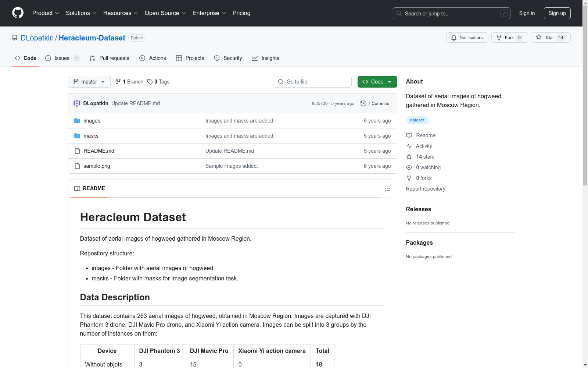This screenshot has height=368, width=588.
Task: Click the Search or jump to field
Action: (x=452, y=13)
